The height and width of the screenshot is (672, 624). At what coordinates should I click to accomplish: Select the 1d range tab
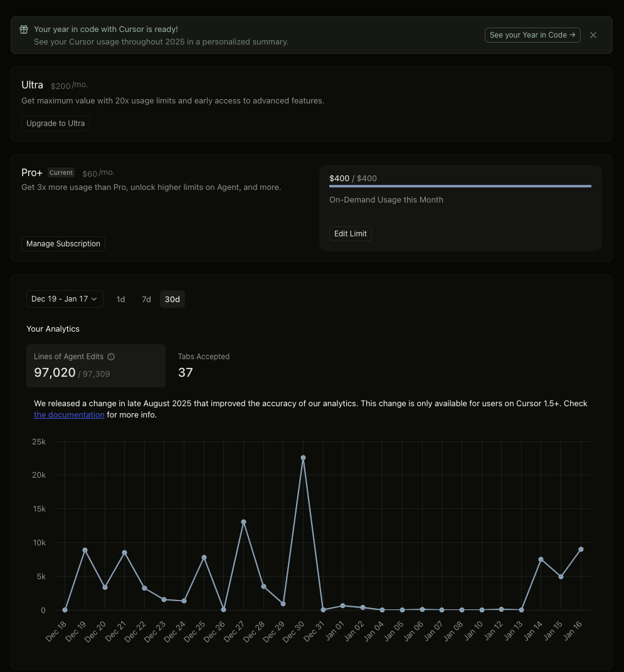(120, 299)
